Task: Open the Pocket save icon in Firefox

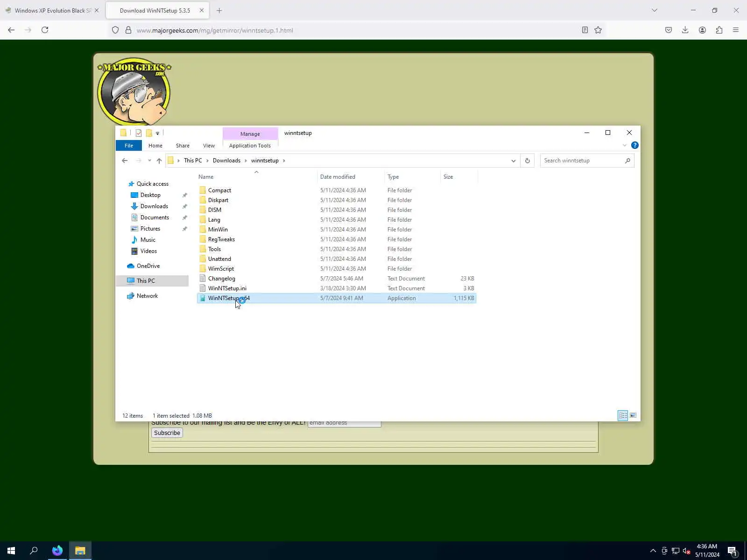Action: point(669,30)
